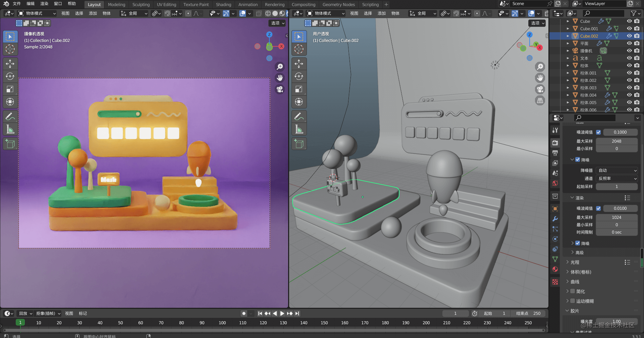Click the 时间限制 0 sec field
The image size is (644, 338).
[x=616, y=232]
